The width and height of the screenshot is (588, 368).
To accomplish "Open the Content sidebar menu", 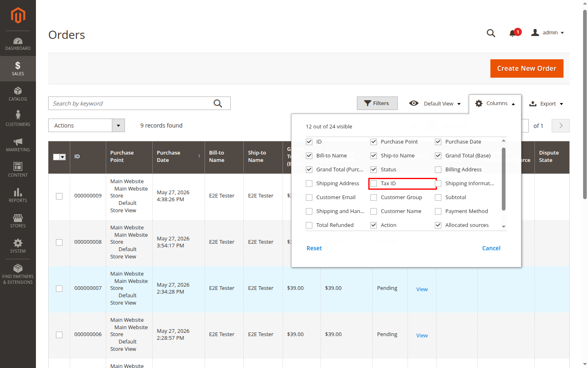I will 18,170.
